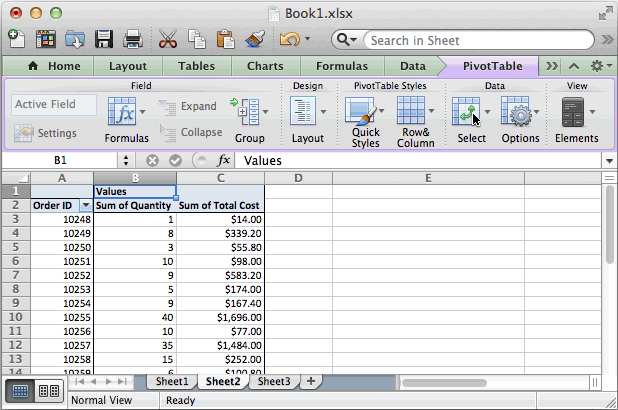Add a new sheet with plus button

click(311, 381)
